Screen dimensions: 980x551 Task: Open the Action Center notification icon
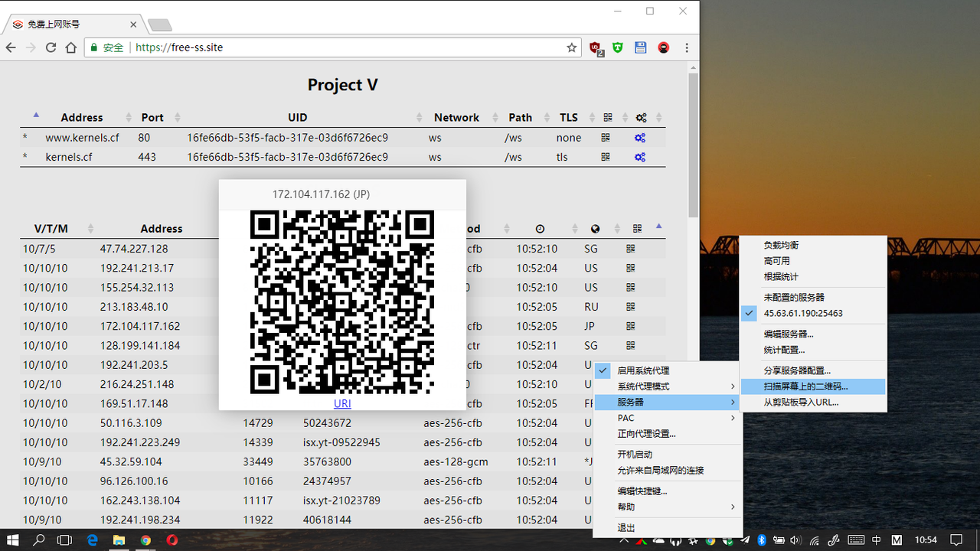coord(955,540)
